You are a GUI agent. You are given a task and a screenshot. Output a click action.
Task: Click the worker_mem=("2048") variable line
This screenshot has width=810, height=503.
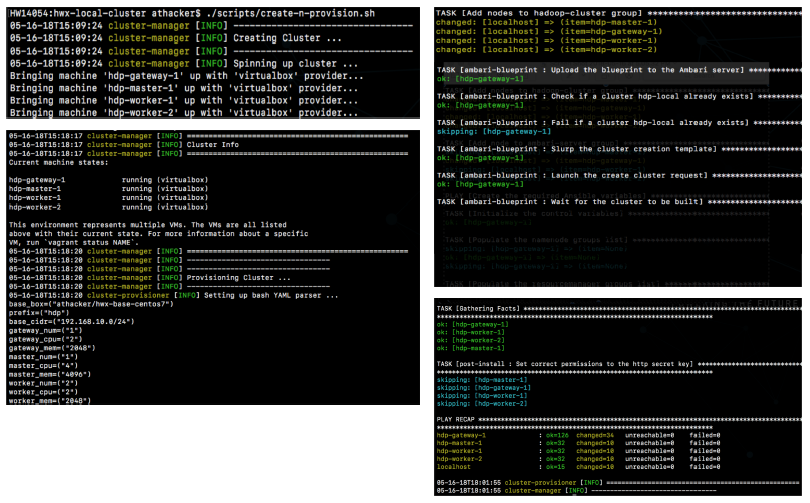[x=50, y=401]
